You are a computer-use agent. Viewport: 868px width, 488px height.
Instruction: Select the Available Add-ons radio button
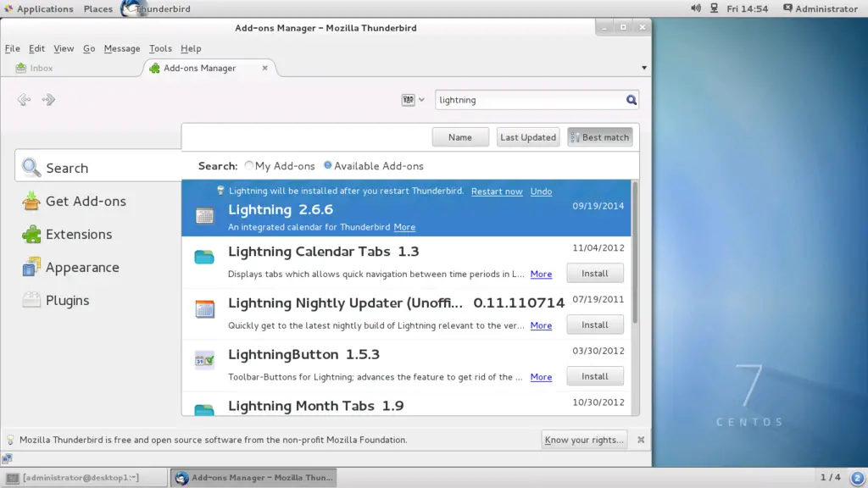(x=328, y=165)
